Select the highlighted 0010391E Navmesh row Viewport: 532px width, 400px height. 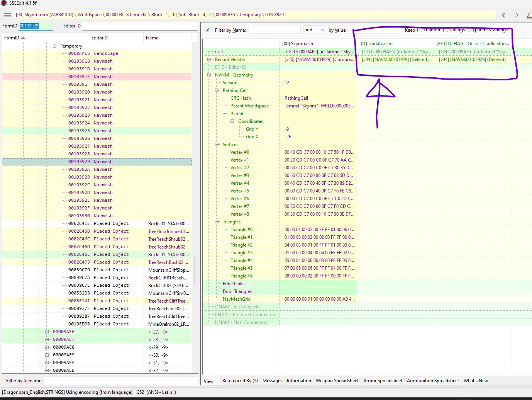97,77
